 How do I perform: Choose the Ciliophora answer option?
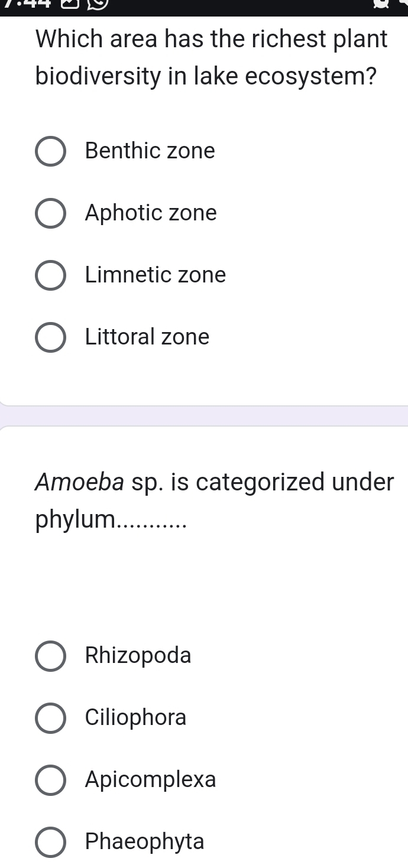tap(50, 718)
